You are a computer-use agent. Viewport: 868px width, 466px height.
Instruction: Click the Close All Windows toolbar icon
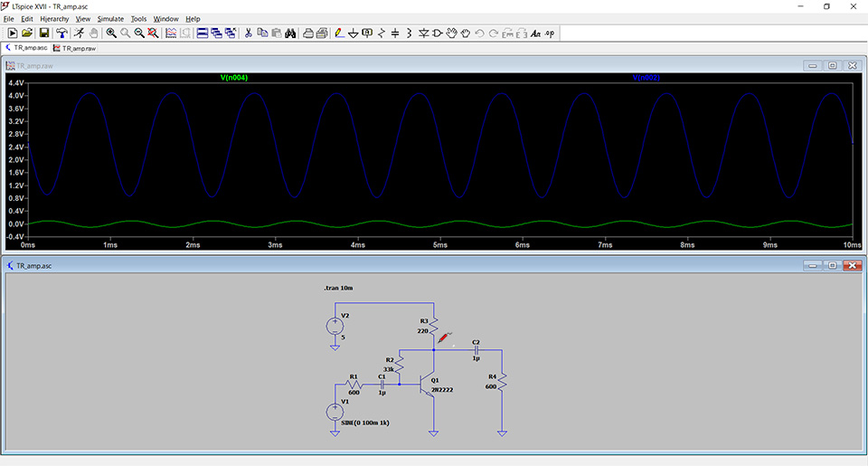click(x=231, y=33)
